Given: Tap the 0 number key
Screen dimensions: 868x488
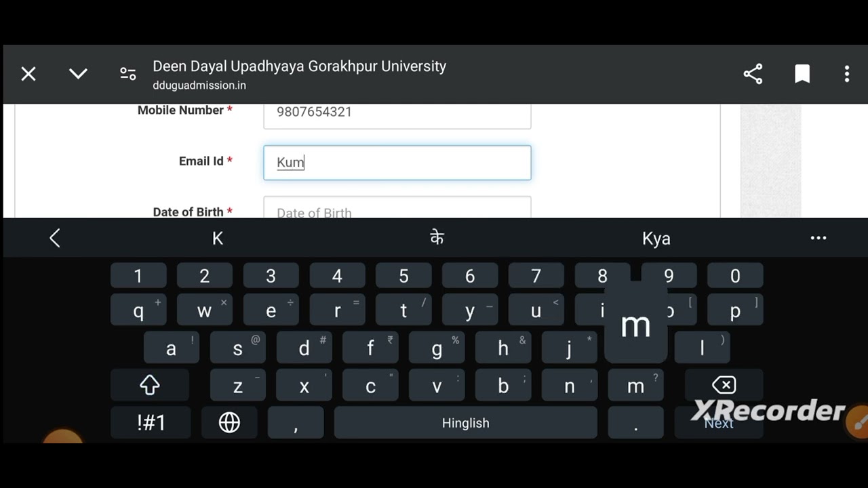Looking at the screenshot, I should click(736, 276).
